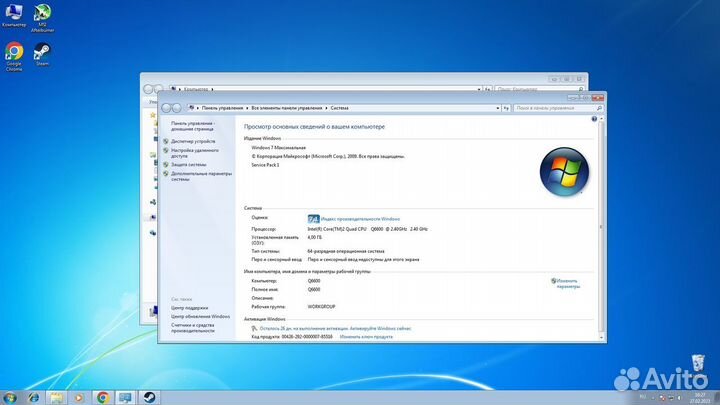Click the heading 'Просмотр основных сведений о вашем компьютере'
The image size is (720, 405).
(314, 127)
